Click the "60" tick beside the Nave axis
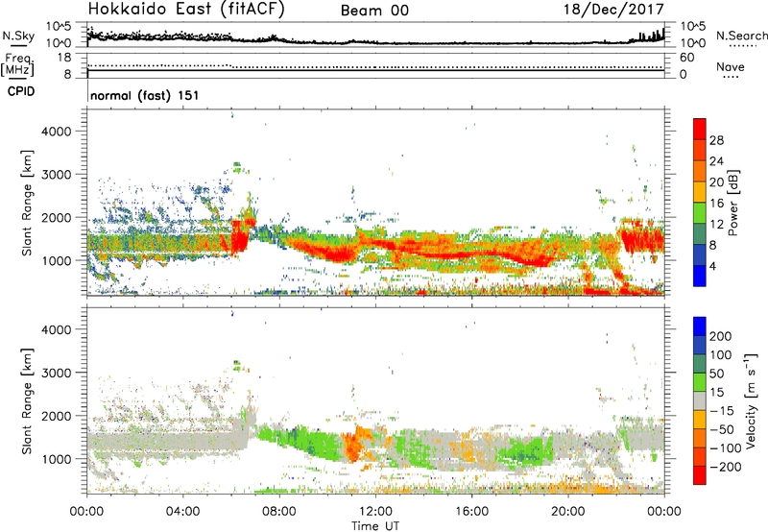768x532 pixels. click(687, 58)
